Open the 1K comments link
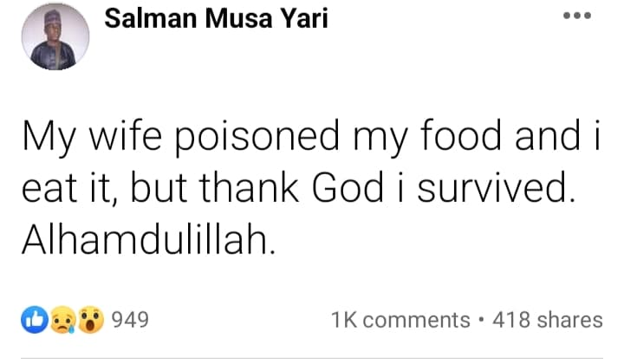The image size is (624, 364). (x=400, y=321)
